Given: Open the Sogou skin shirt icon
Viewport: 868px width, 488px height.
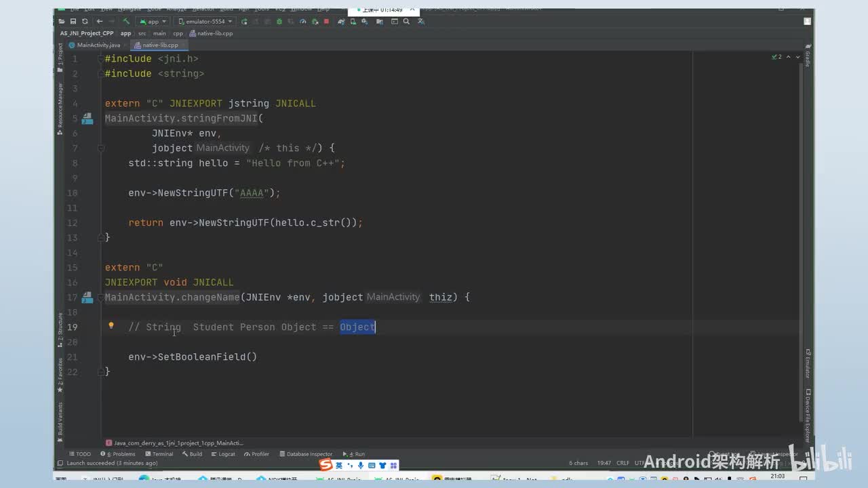Looking at the screenshot, I should coord(382,465).
